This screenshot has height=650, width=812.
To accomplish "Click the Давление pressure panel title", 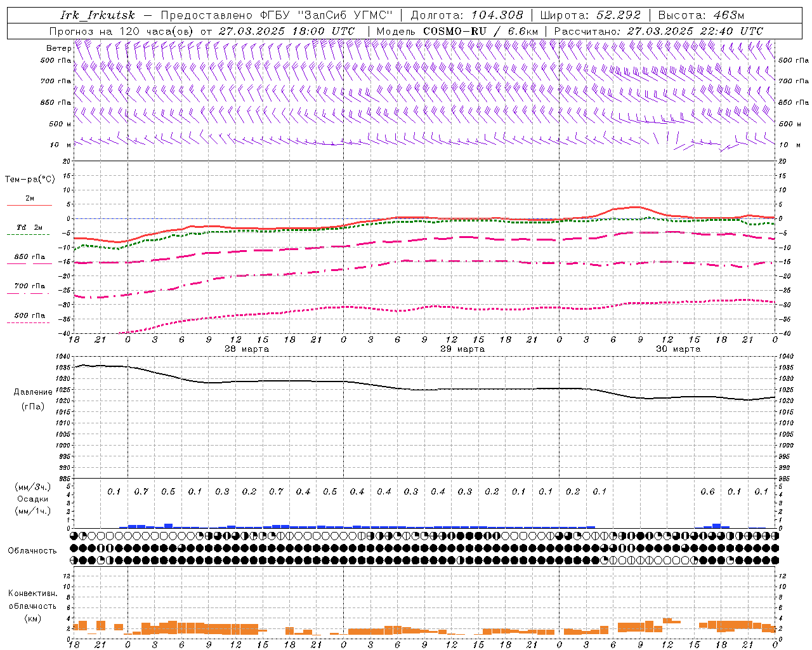I will tap(32, 392).
